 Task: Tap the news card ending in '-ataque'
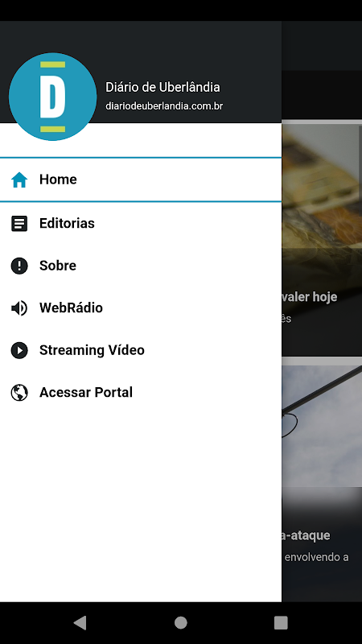pos(322,484)
